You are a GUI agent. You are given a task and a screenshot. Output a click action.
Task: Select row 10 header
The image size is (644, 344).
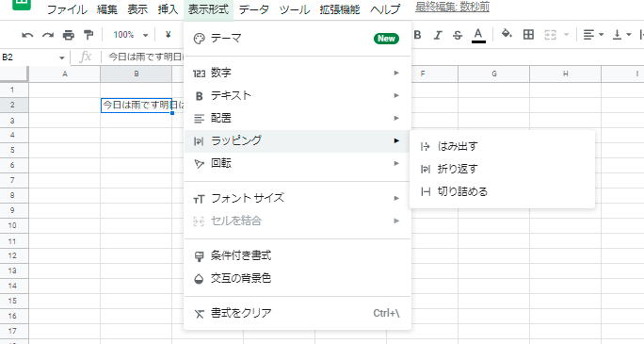[x=14, y=225]
